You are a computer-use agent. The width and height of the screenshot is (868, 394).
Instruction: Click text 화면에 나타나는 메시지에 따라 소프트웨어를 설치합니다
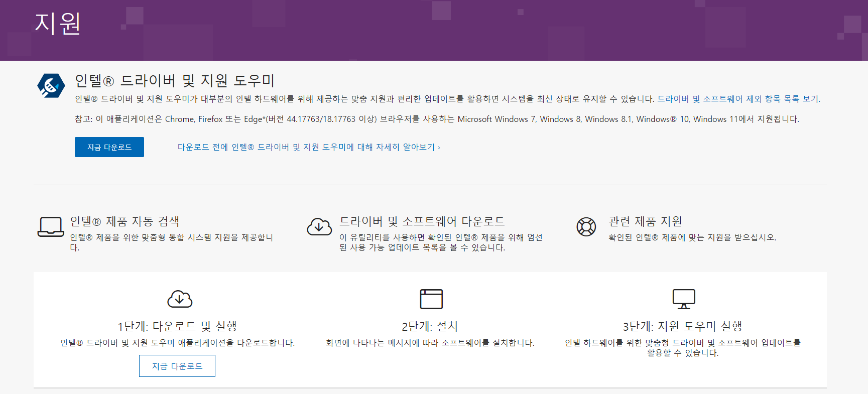click(430, 343)
